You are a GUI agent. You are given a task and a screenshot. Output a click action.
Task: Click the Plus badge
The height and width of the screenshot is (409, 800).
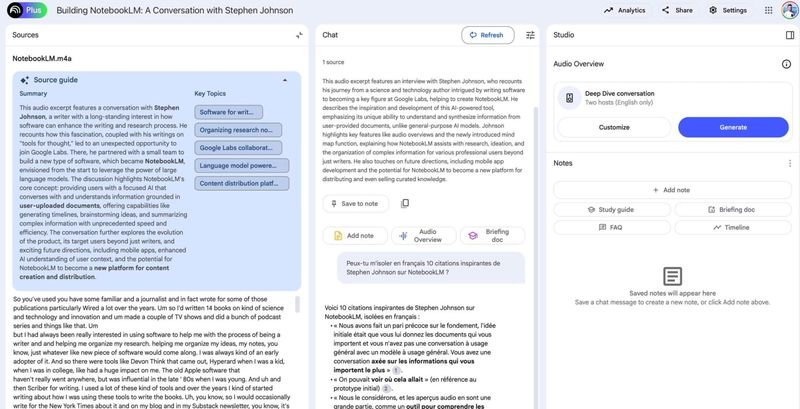[34, 10]
